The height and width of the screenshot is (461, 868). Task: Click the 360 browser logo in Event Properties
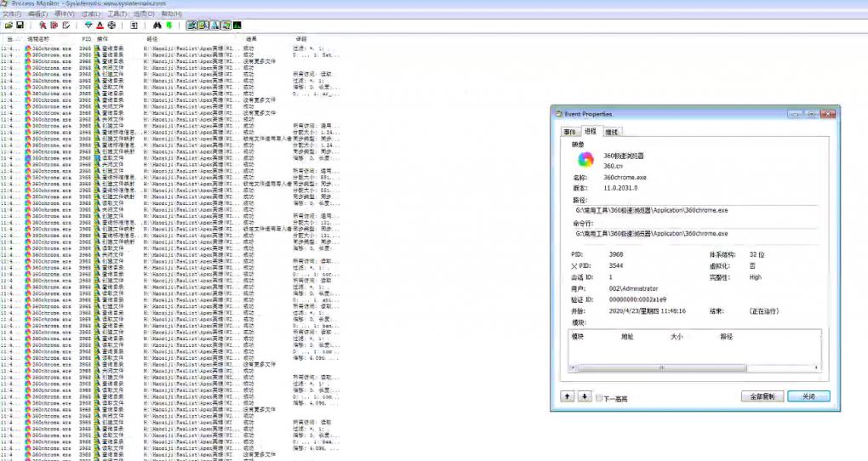click(585, 160)
